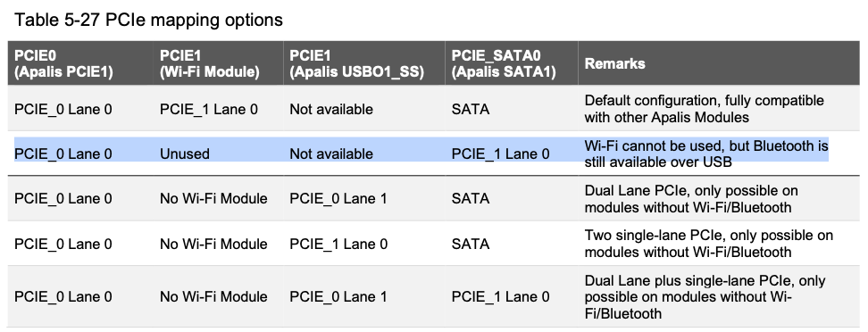The height and width of the screenshot is (332, 868).
Task: Select the highlighted 'Wi-Fi cannot be used' remark
Action: [x=706, y=154]
